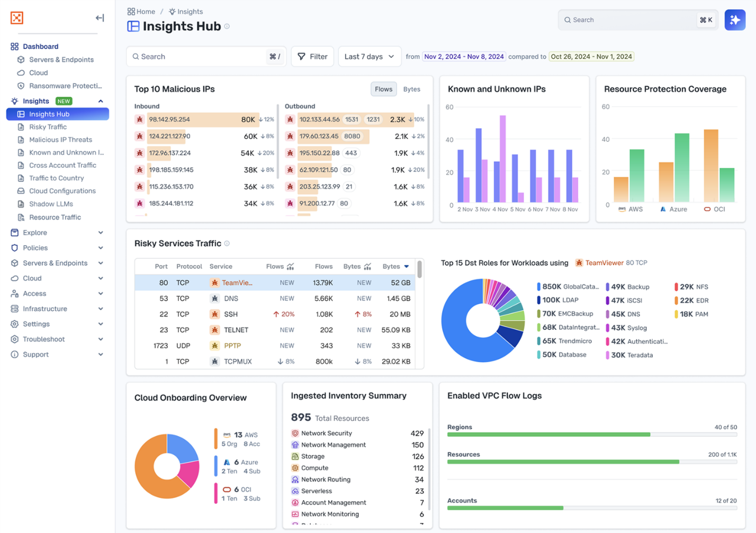Click the Troubleshoot icon in sidebar

[x=15, y=339]
